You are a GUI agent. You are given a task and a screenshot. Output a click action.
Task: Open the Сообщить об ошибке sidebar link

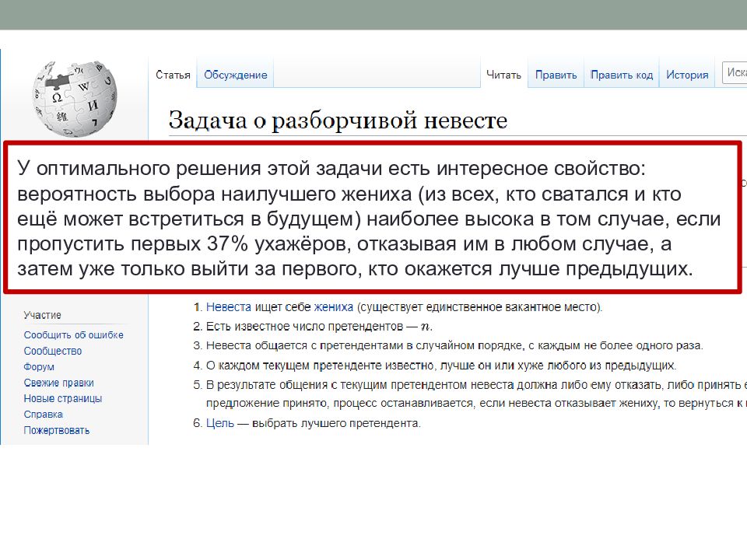[73, 335]
